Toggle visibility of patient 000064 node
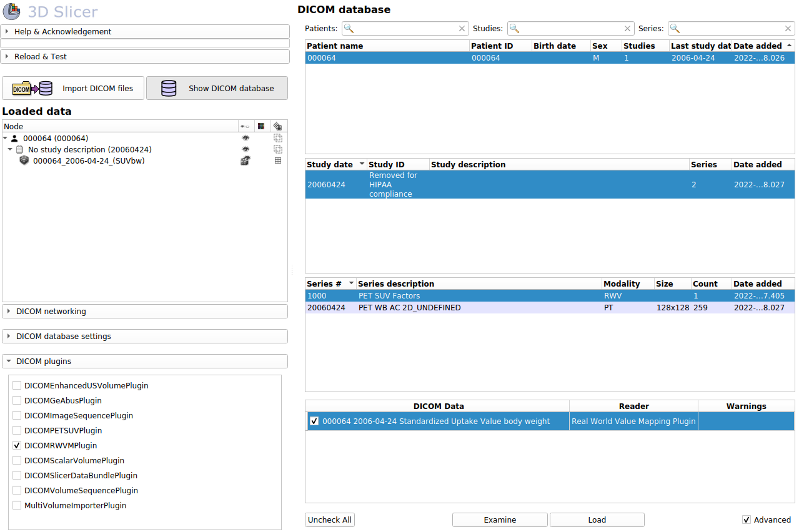 pos(246,139)
